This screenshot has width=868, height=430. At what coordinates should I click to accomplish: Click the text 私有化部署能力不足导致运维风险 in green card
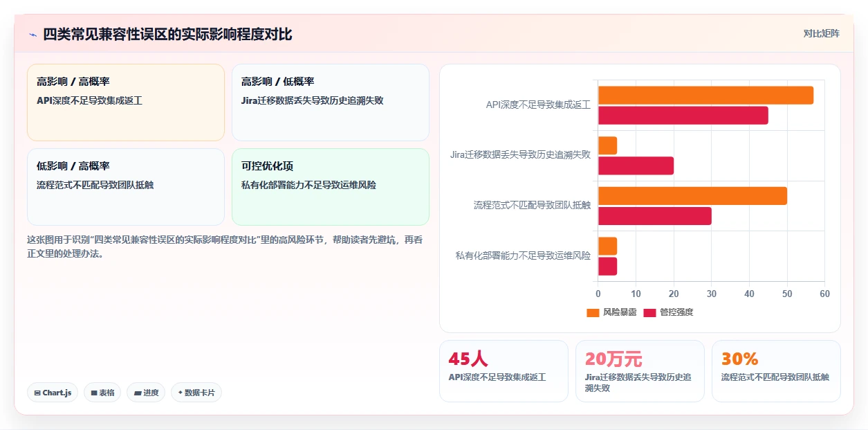(x=308, y=185)
